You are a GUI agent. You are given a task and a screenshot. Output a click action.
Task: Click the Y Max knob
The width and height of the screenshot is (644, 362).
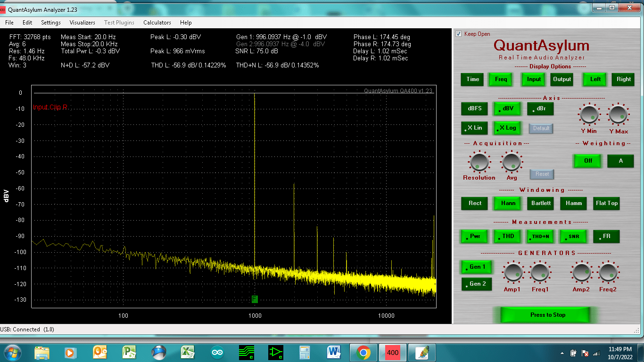pyautogui.click(x=618, y=114)
